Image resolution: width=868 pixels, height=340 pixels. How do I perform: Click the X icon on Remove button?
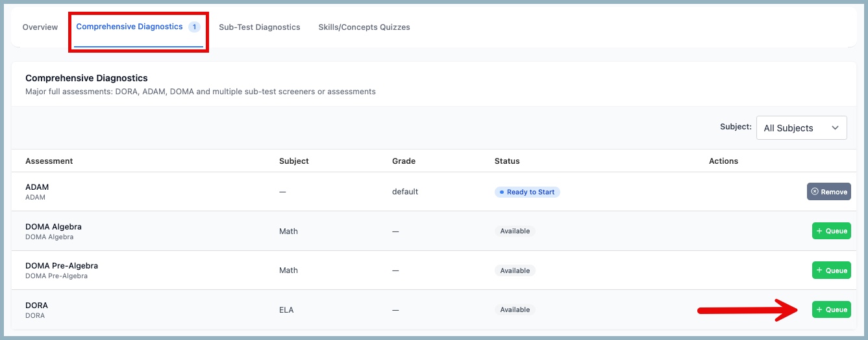point(815,192)
